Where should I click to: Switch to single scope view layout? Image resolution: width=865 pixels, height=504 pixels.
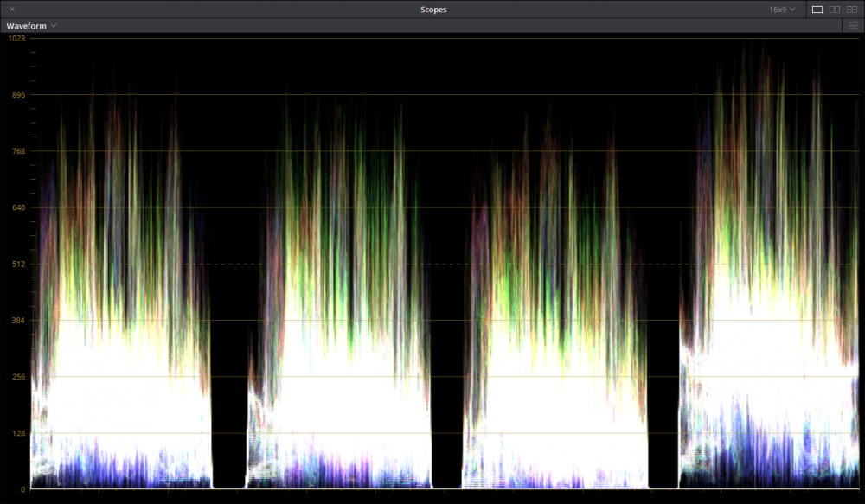817,9
